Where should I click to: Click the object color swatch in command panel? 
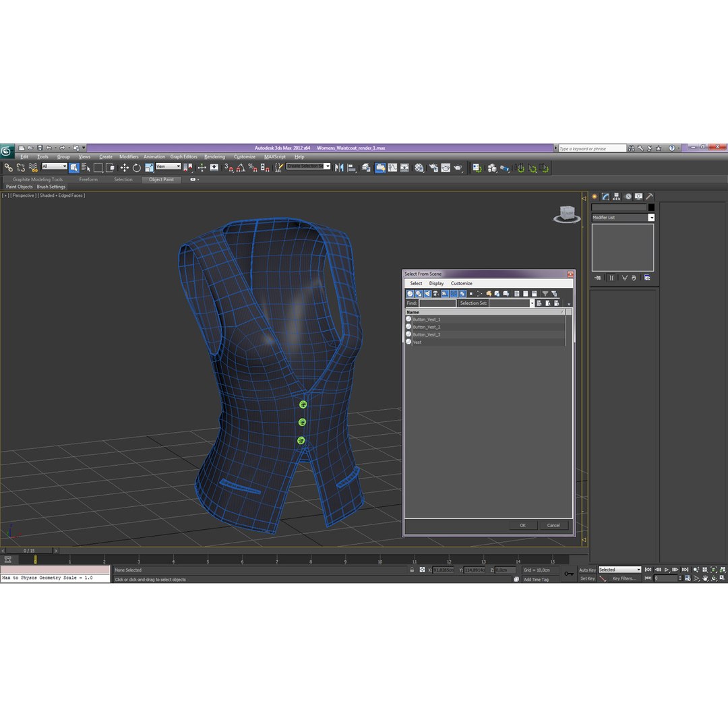(651, 208)
